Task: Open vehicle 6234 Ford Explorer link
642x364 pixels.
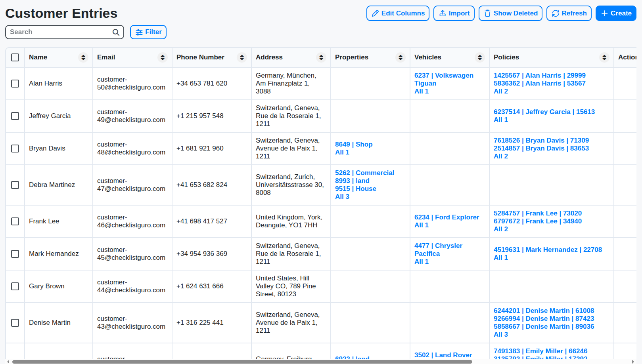Action: [x=447, y=217]
